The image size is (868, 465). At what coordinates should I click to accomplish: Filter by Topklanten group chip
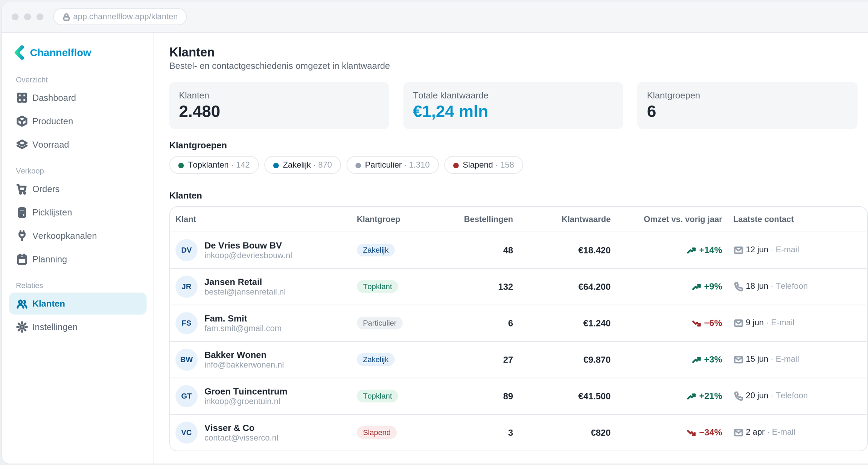point(214,165)
